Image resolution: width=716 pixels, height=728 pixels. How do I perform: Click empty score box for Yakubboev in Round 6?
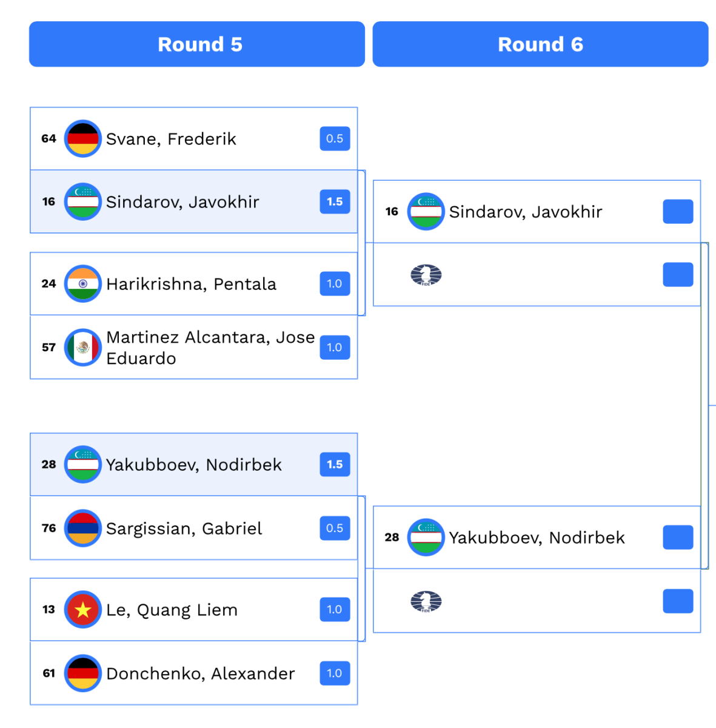pyautogui.click(x=678, y=538)
